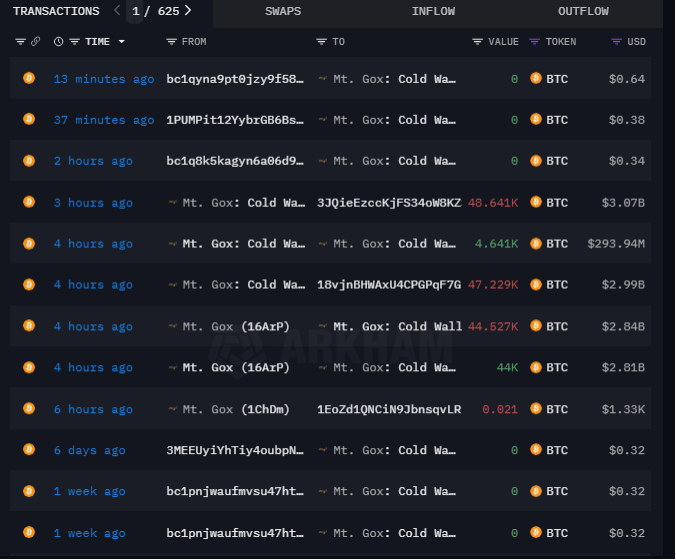Click BTC token icon in the $293.94M row

(536, 243)
